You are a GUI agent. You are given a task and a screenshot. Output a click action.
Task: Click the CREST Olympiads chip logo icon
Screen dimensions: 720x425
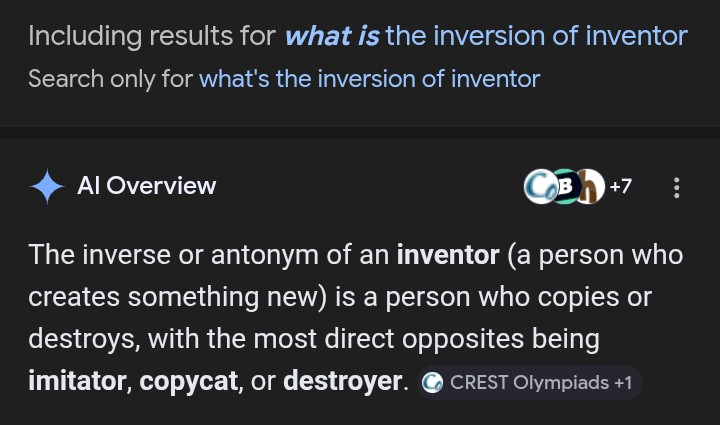click(x=433, y=382)
